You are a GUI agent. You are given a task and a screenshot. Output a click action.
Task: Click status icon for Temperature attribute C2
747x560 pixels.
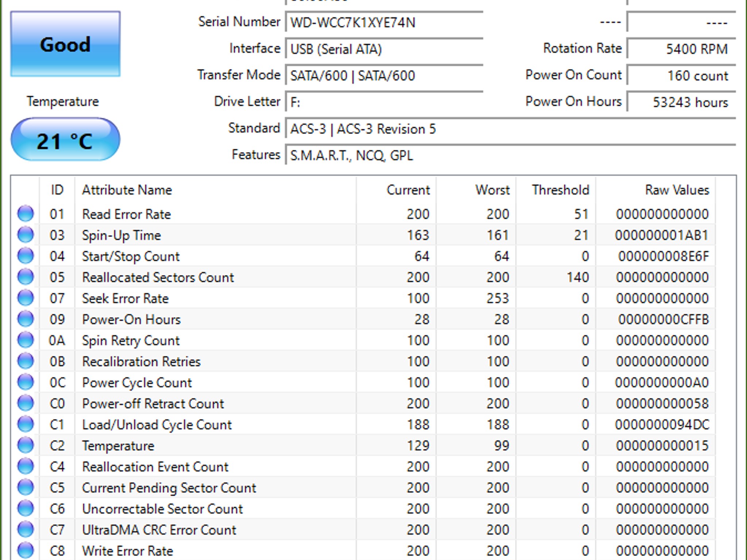26,446
